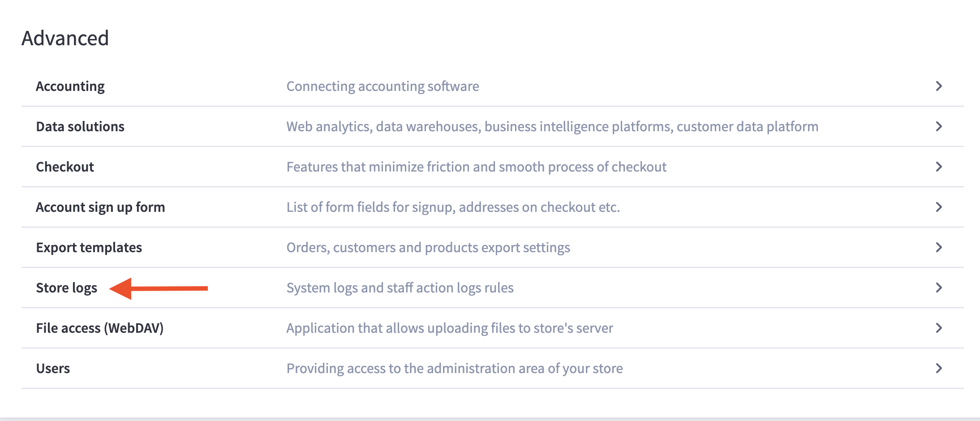
Task: Expand the chevron next to Accounting
Action: click(x=939, y=86)
